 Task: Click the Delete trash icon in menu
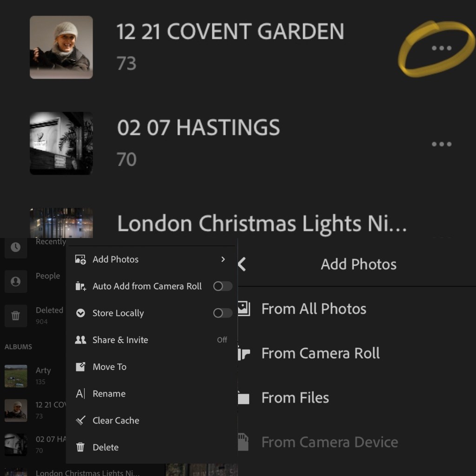point(80,447)
